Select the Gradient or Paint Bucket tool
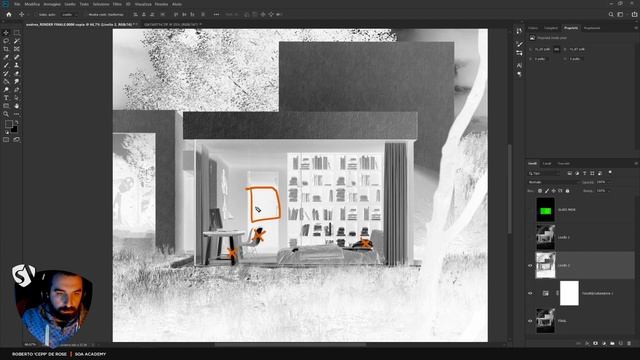The width and height of the screenshot is (640, 360). [6, 82]
